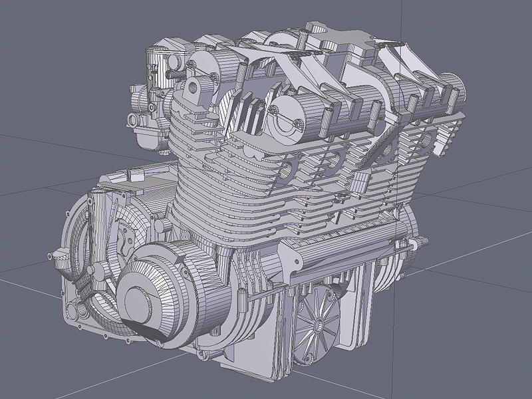
Task: Select the finned round oil filter cover
Action: (317, 326)
